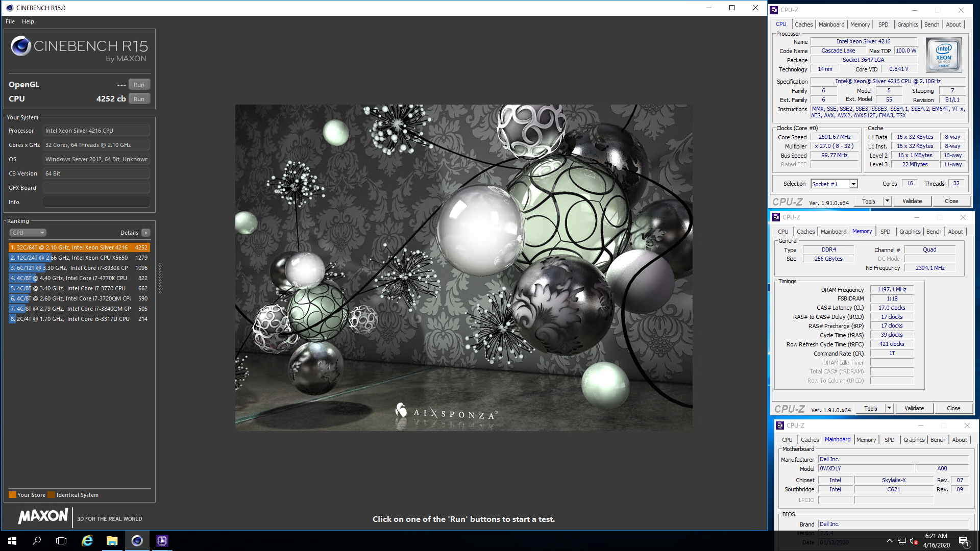980x551 pixels.
Task: Open the File menu in Cinebench
Action: point(10,21)
